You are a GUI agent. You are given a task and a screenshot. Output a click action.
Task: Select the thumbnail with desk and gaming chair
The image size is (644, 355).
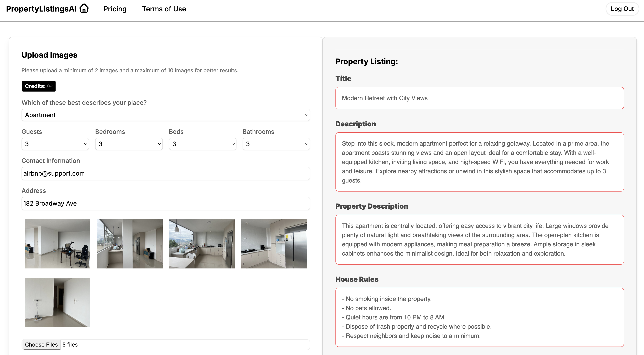57,244
